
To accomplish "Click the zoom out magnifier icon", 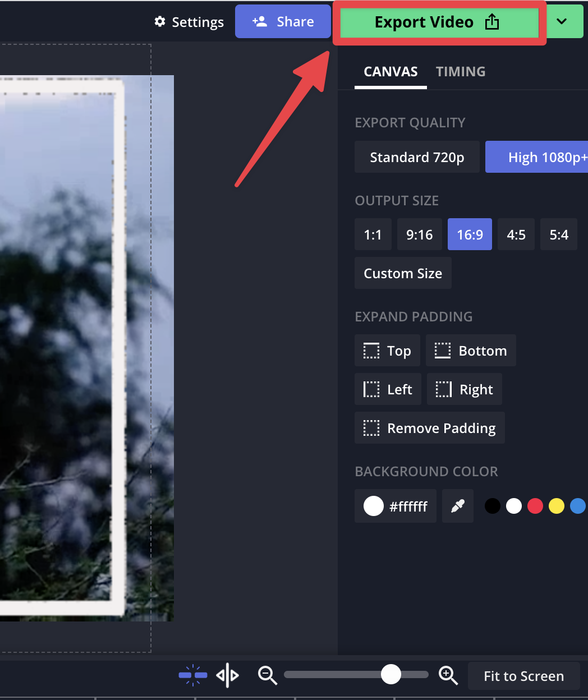I will coord(268,675).
